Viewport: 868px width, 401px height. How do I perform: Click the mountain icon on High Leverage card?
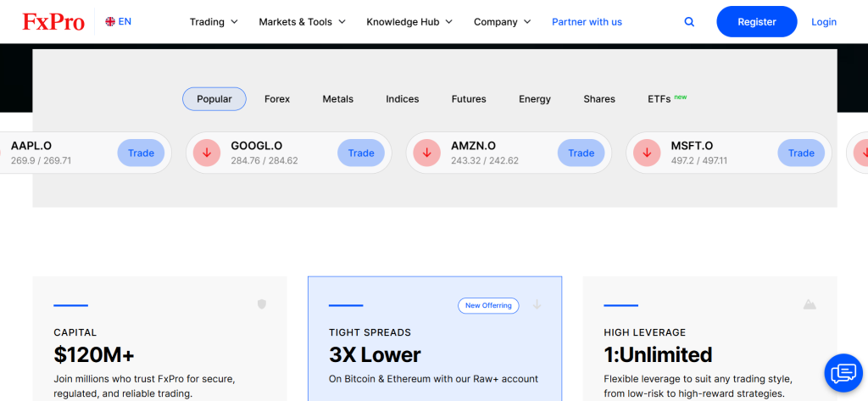810,304
